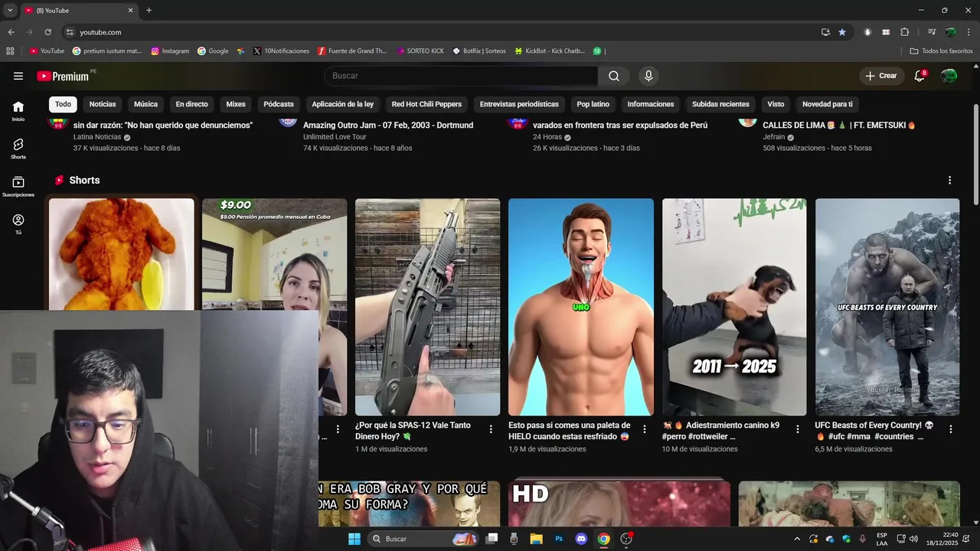Image resolution: width=980 pixels, height=551 pixels.
Task: Open the notifications bell
Action: pos(920,76)
